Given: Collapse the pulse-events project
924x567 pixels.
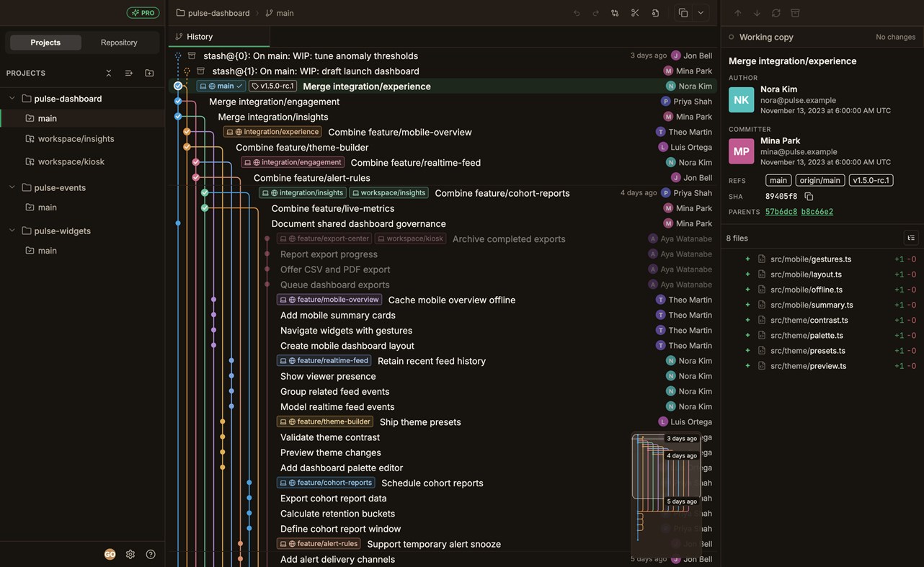Looking at the screenshot, I should [x=12, y=187].
